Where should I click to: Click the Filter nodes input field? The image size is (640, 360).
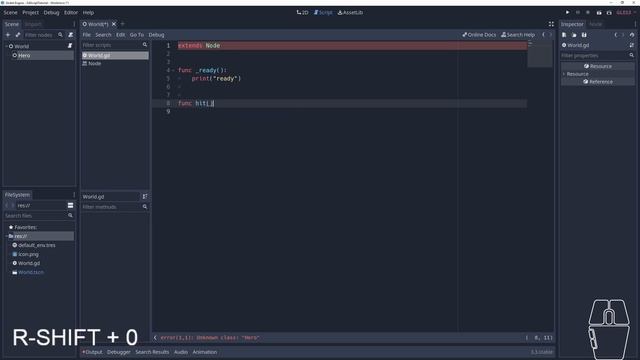point(43,35)
